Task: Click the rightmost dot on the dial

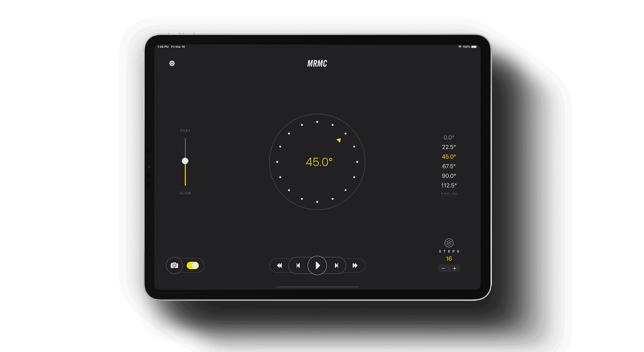Action: [357, 162]
